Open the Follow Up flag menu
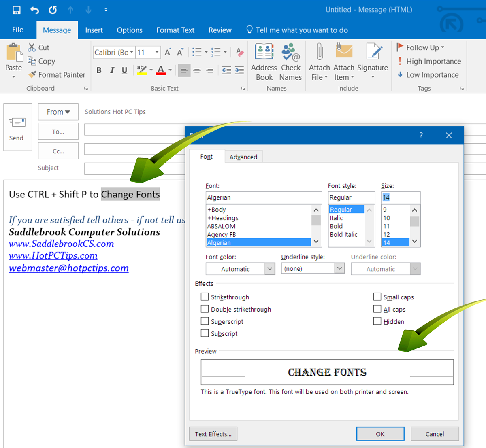Image resolution: width=486 pixels, height=448 pixels. click(x=420, y=47)
